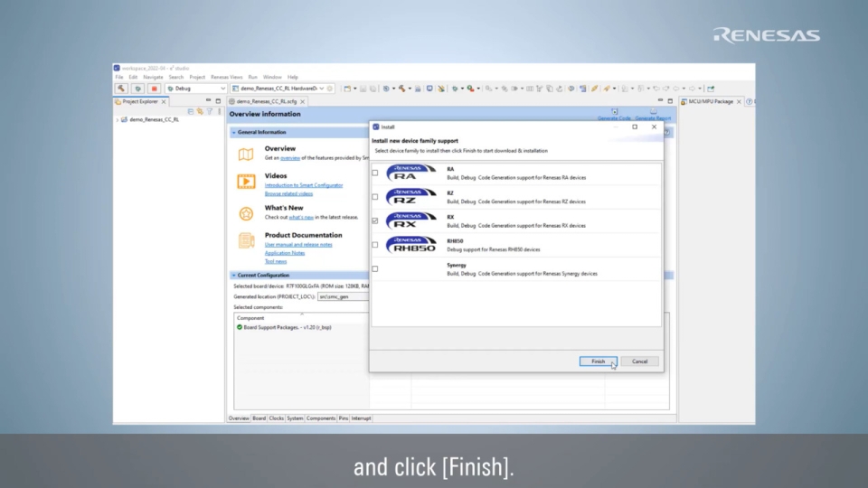Collapse all in Project Explorer
868x488 pixels.
[191, 111]
